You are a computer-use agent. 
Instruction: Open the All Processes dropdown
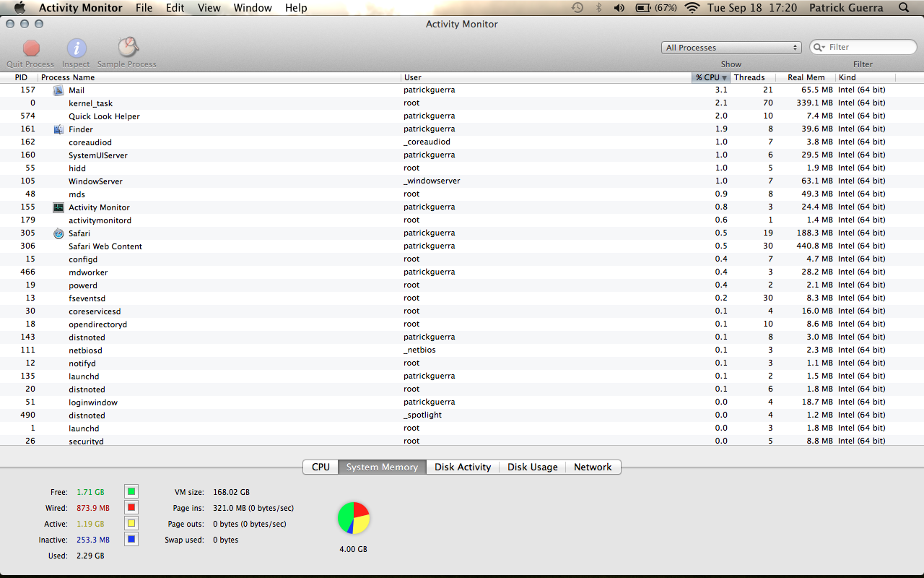point(731,48)
